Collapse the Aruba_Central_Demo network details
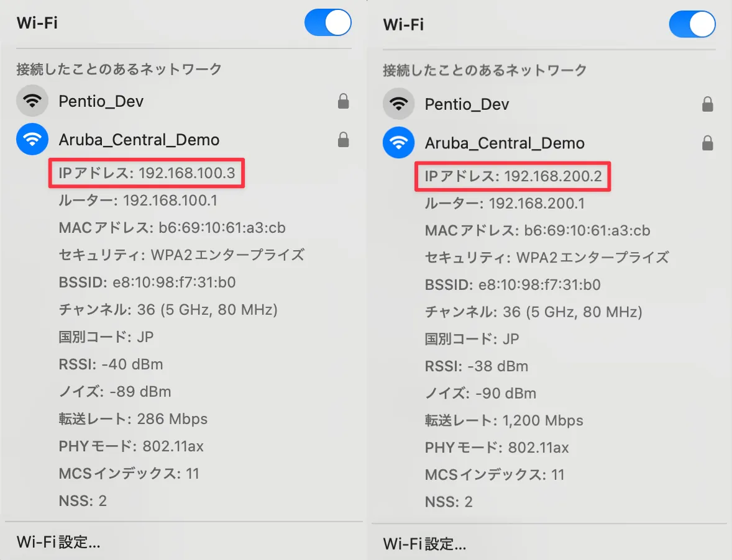Image resolution: width=732 pixels, height=560 pixels. pyautogui.click(x=138, y=139)
